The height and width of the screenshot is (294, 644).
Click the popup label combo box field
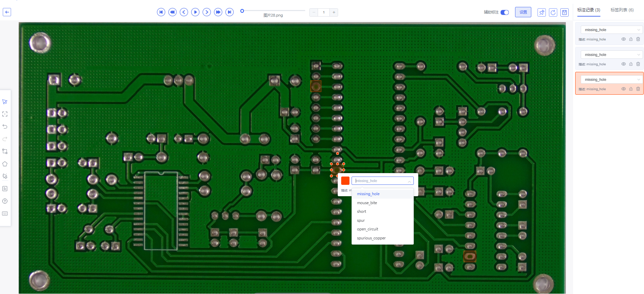point(382,181)
